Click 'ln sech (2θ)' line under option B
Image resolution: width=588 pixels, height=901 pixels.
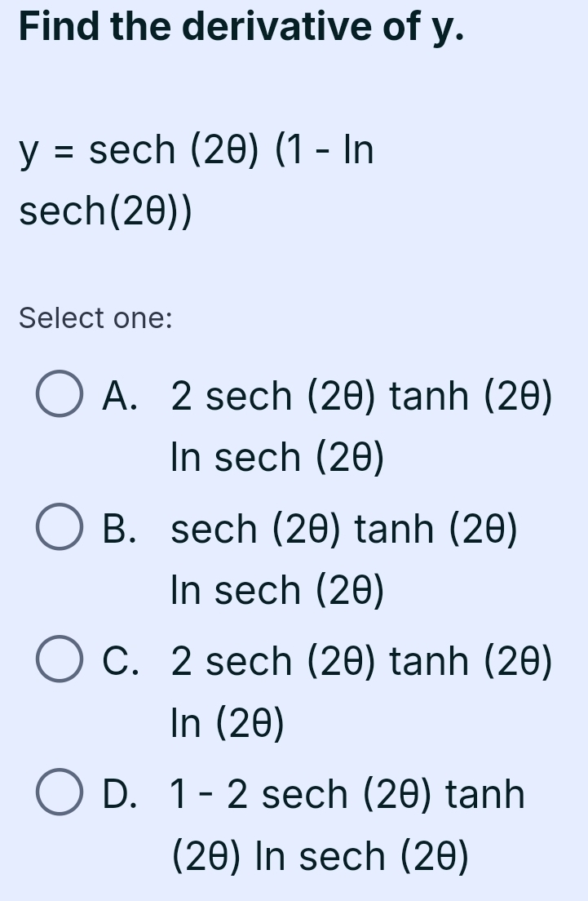click(x=277, y=591)
